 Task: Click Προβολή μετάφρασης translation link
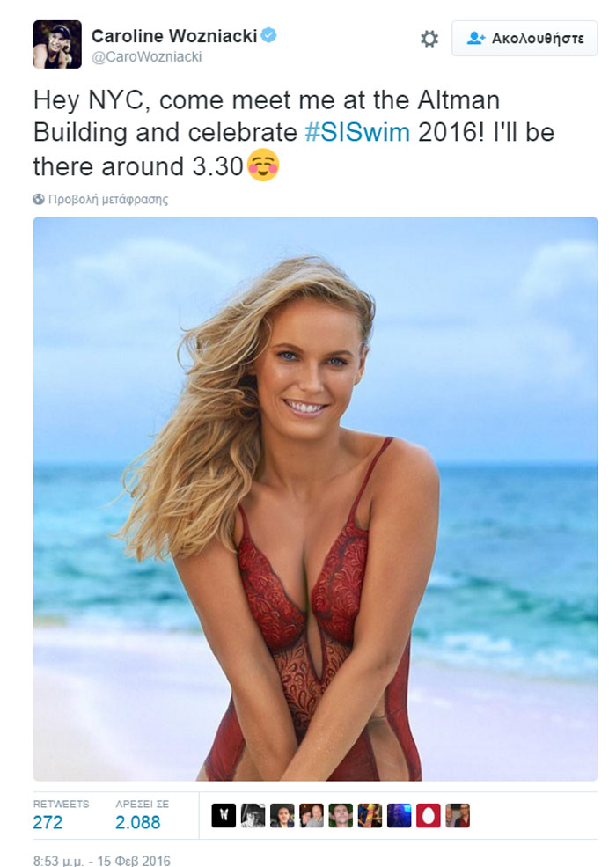(108, 200)
